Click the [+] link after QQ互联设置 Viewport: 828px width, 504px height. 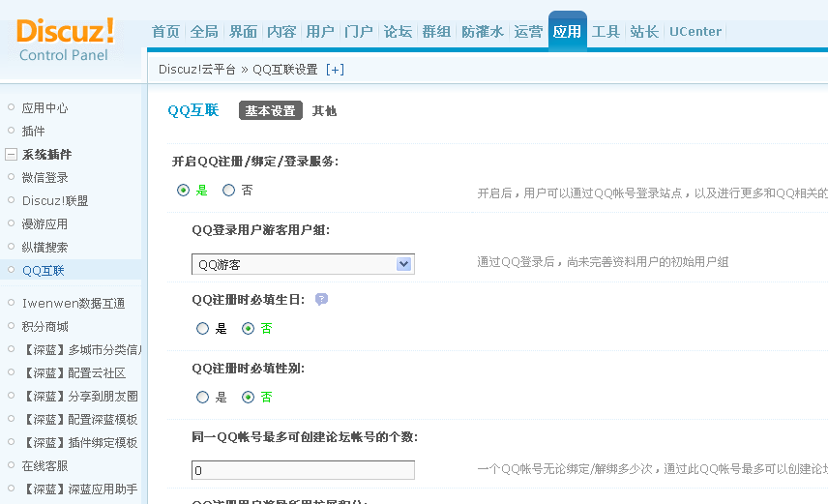point(335,70)
